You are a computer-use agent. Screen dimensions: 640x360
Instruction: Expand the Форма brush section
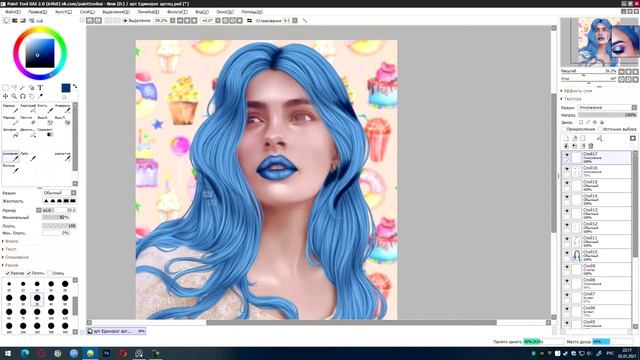(11, 241)
